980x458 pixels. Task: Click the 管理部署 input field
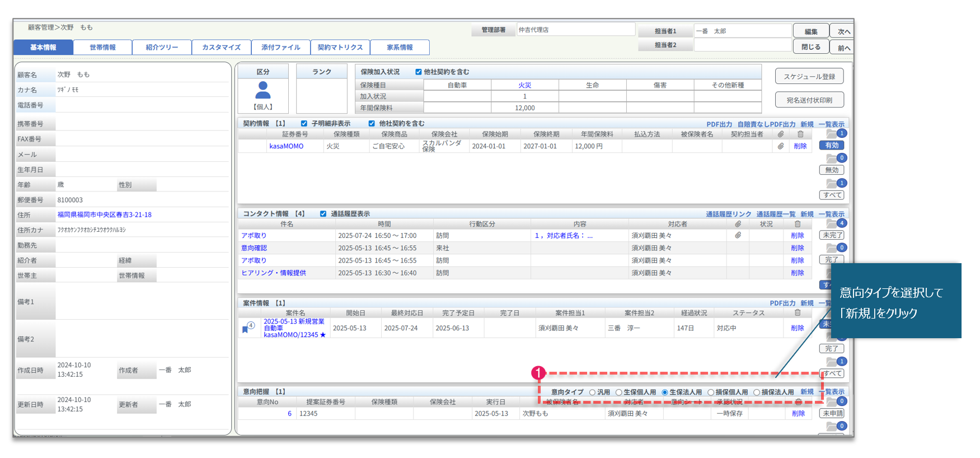[575, 30]
